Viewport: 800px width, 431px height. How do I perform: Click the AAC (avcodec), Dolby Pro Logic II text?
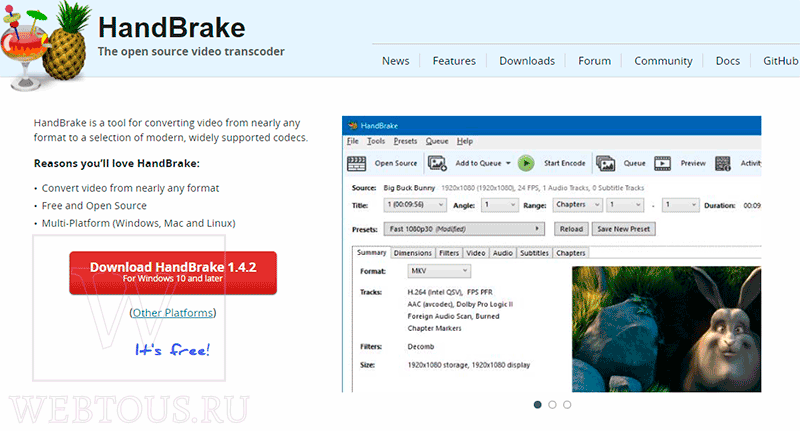pyautogui.click(x=460, y=304)
